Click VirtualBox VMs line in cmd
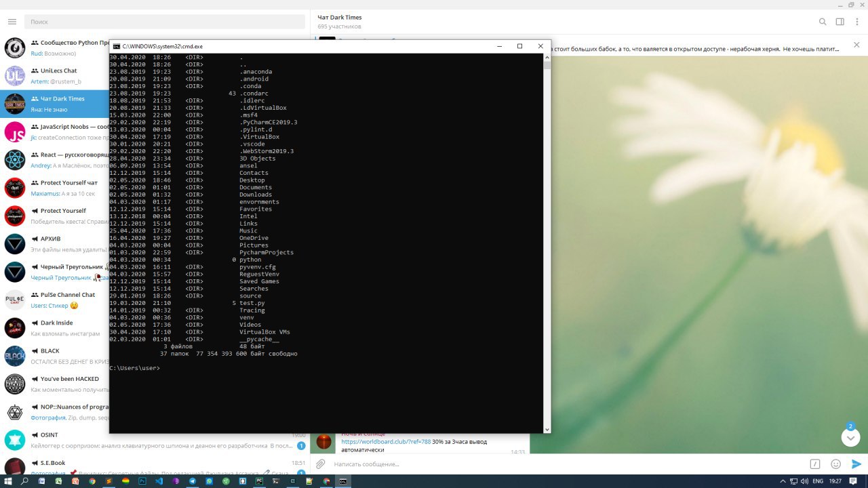 264,332
